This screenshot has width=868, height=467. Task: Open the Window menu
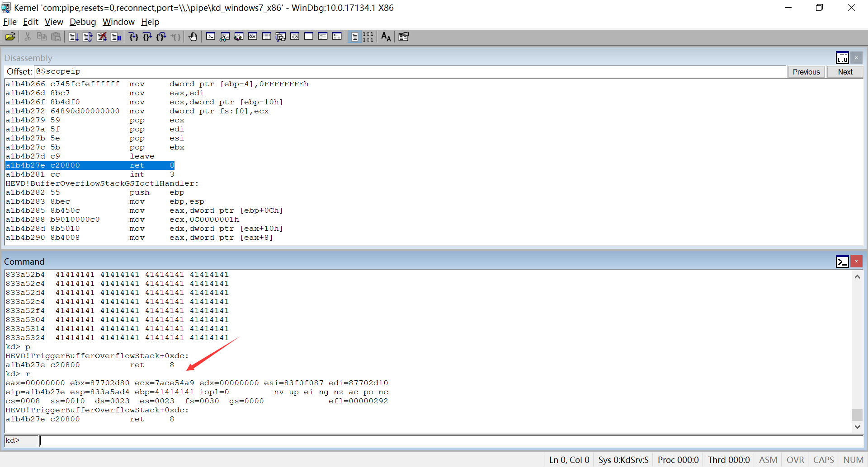[x=118, y=22]
